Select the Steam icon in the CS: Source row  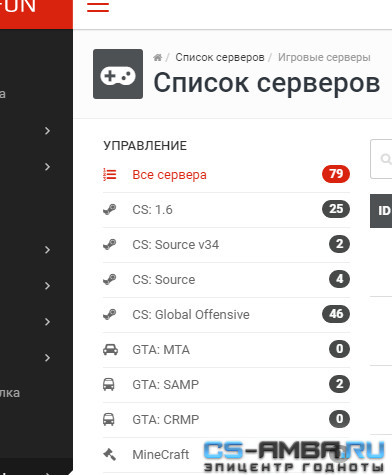coord(110,279)
